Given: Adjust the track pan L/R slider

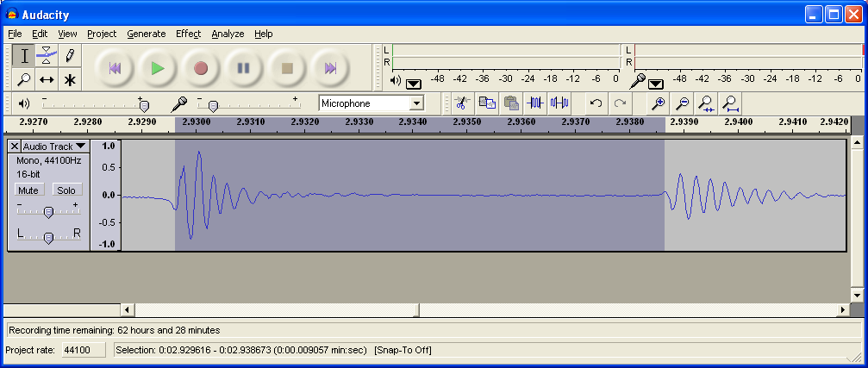Looking at the screenshot, I should click(49, 238).
